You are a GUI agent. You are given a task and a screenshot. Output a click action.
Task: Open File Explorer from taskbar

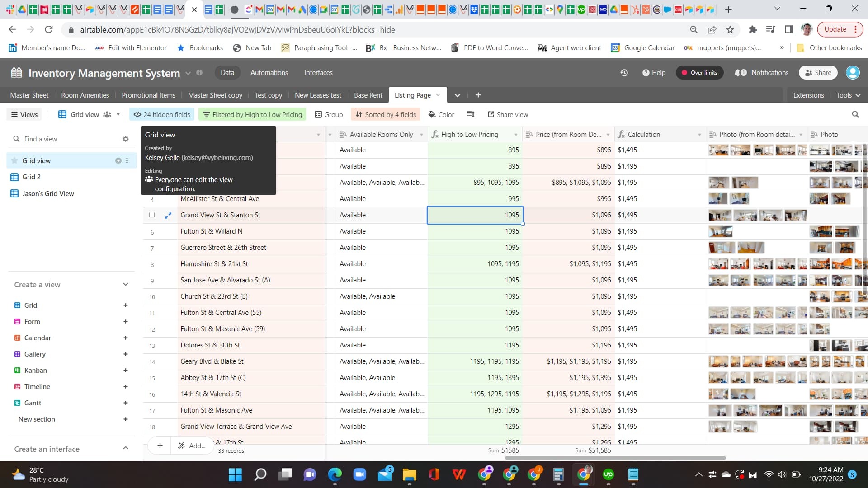[409, 474]
